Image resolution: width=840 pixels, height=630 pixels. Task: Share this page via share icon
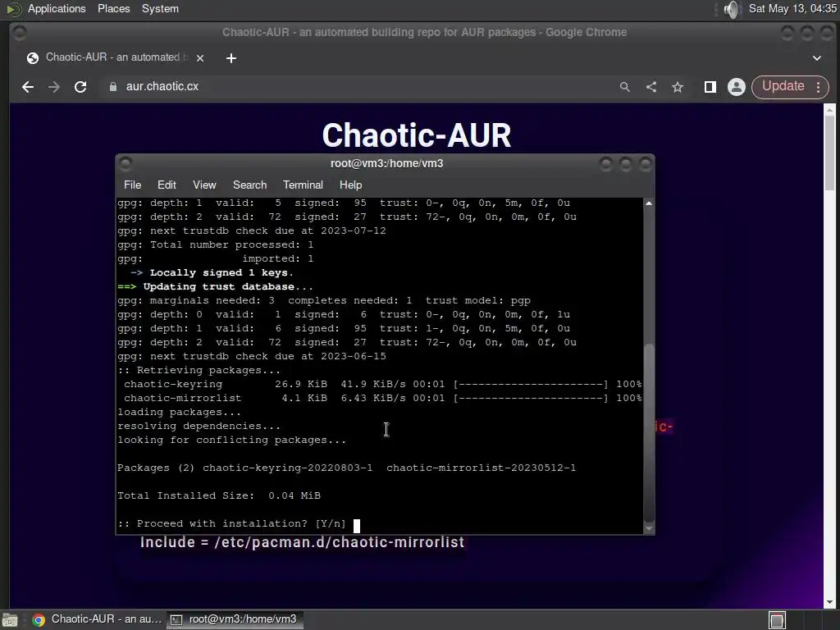[651, 87]
